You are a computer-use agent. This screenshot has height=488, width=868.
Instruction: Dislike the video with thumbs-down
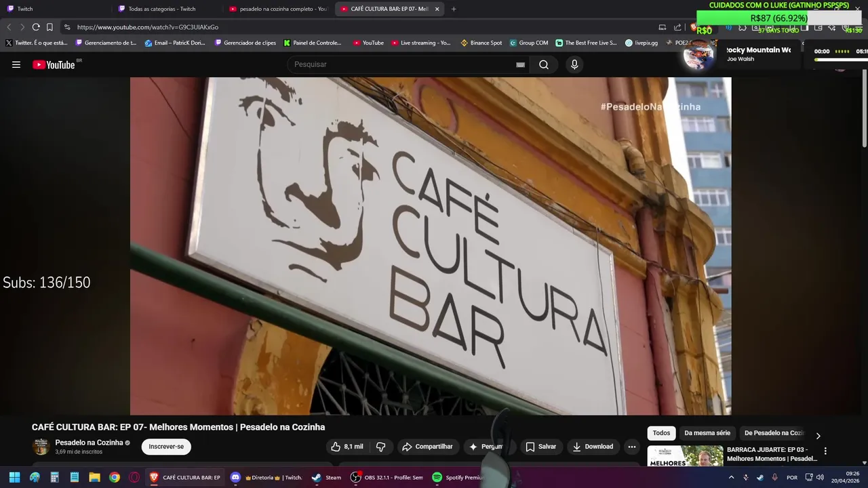pyautogui.click(x=381, y=447)
